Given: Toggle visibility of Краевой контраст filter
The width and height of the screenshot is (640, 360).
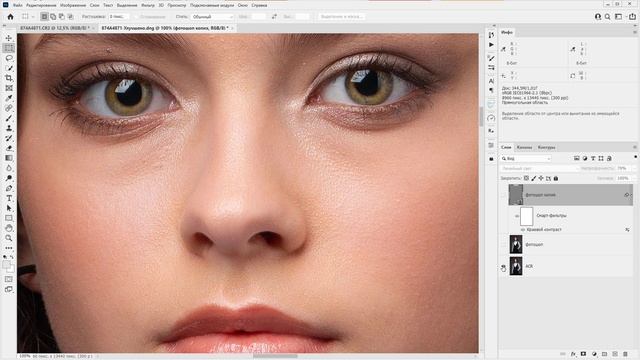Looking at the screenshot, I should coord(522,230).
